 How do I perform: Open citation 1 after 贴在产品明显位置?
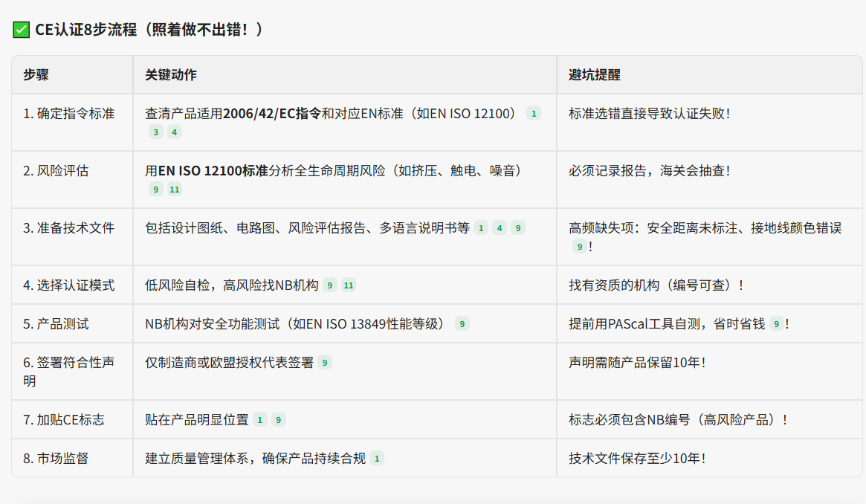[x=260, y=420]
